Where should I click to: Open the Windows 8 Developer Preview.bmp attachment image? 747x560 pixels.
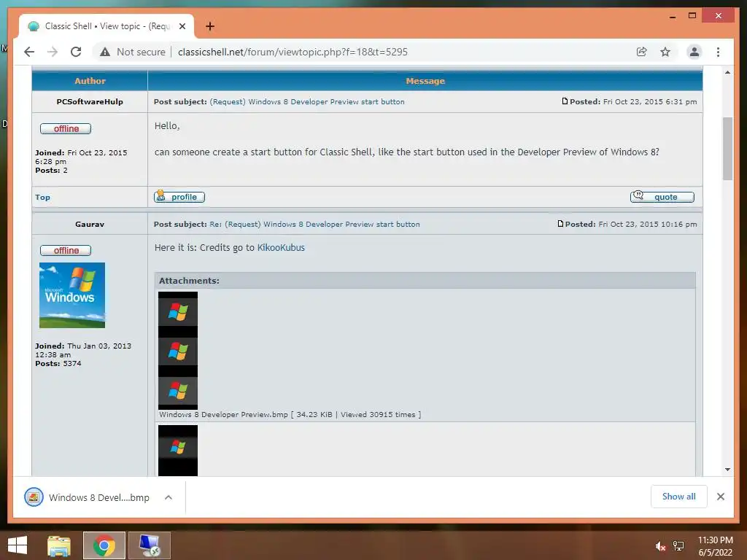178,351
